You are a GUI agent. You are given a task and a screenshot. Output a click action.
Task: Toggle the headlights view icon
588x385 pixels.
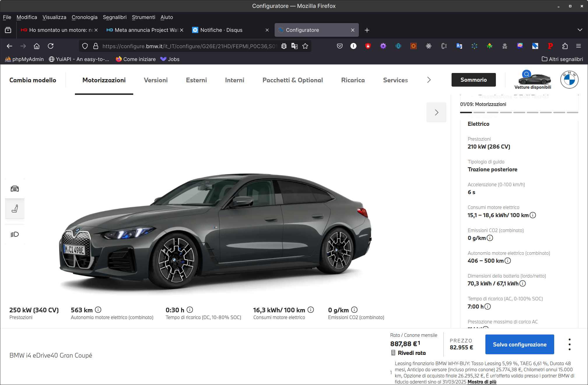(15, 234)
